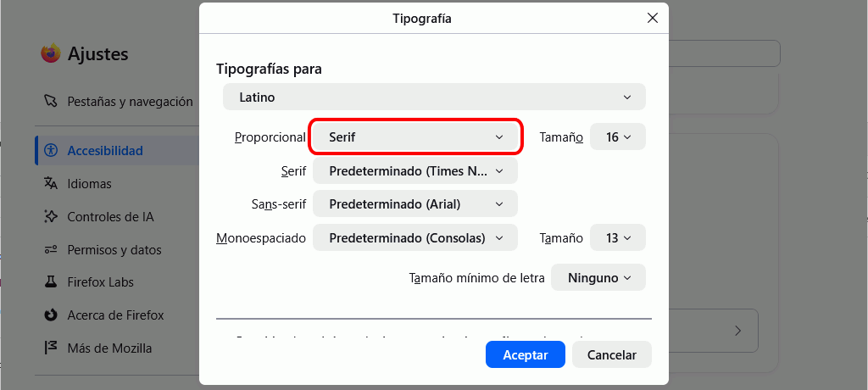Click the Pestañas y navegación cursor icon
The image size is (868, 390).
coord(50,102)
